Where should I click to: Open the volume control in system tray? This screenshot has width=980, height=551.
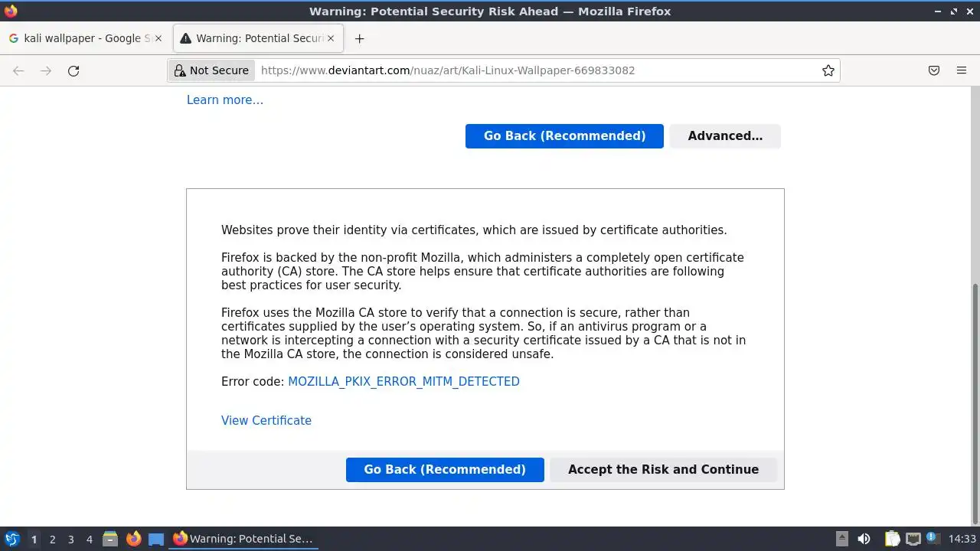(864, 539)
